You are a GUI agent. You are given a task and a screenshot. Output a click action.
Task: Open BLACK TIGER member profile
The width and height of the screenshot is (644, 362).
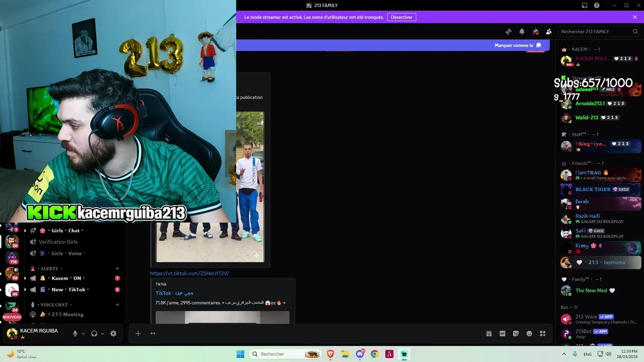[x=601, y=190]
